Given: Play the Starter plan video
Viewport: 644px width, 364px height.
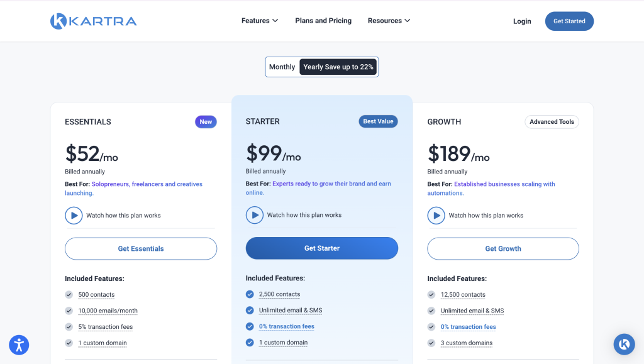Looking at the screenshot, I should (x=255, y=215).
